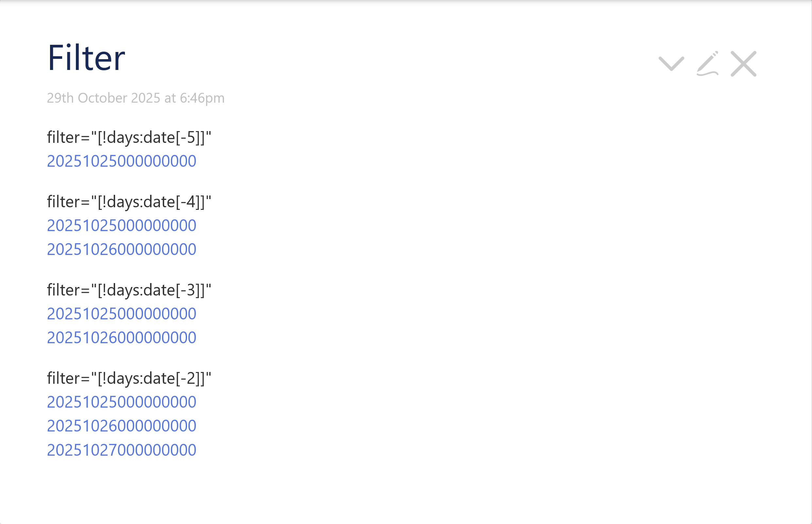
Task: Open 20251025000000000 link under date[-4] filter
Action: coord(122,225)
